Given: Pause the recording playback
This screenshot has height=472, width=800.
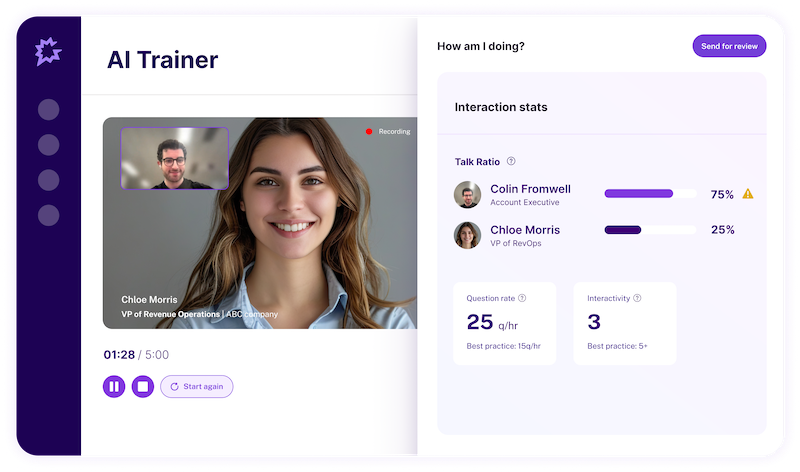Looking at the screenshot, I should [114, 386].
